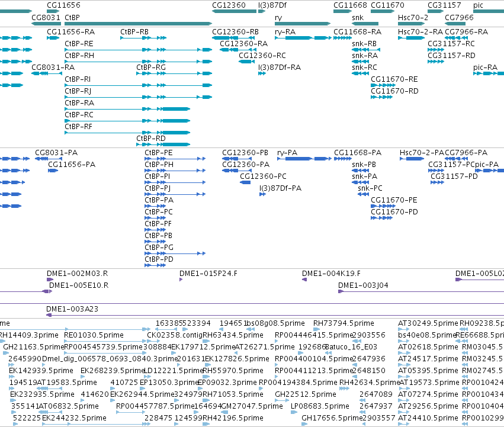The width and height of the screenshot is (504, 427).
Task: Click the CG12360 gene label
Action: 229,5
